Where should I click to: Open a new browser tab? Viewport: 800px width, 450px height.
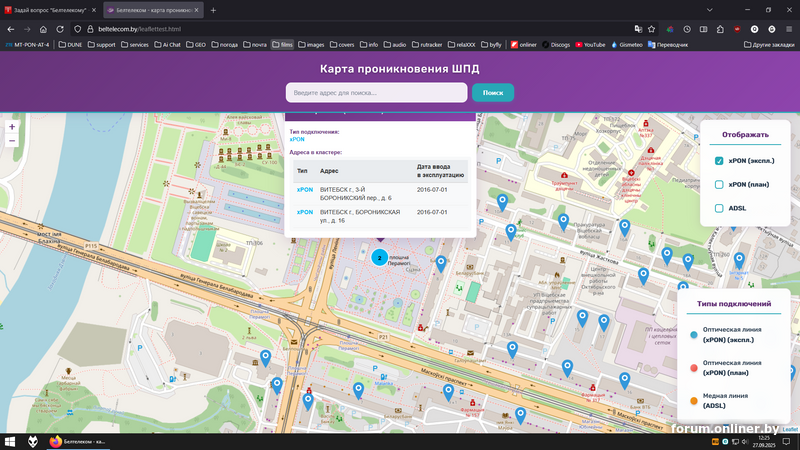(x=213, y=10)
